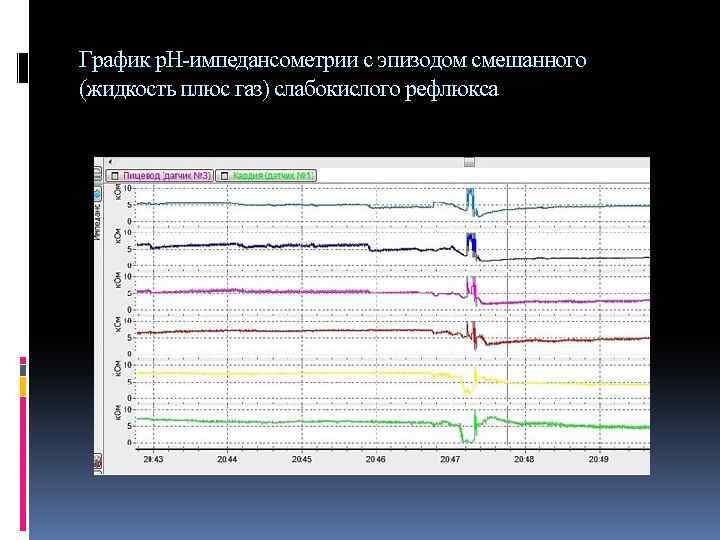Click the 20:43 time label
720x540 pixels.
tap(152, 459)
